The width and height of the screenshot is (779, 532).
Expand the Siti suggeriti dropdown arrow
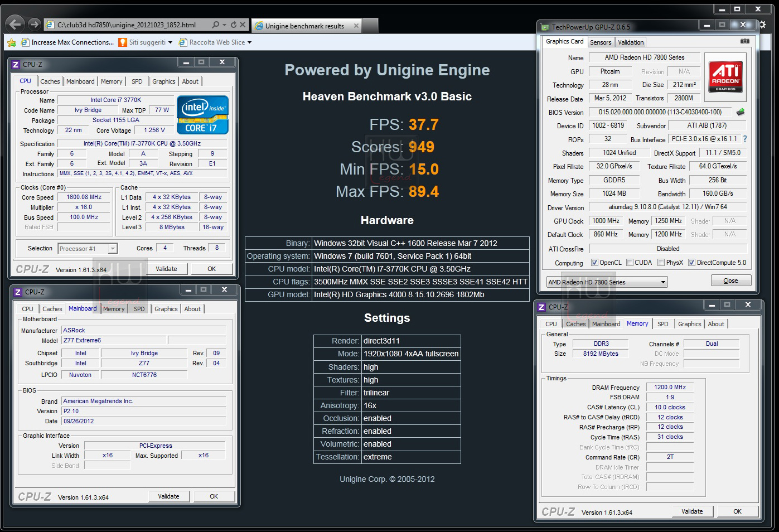click(x=170, y=42)
